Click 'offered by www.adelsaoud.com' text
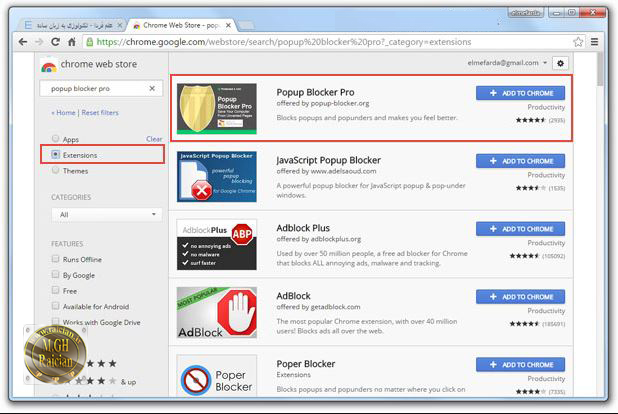The height and width of the screenshot is (414, 618). (326, 171)
